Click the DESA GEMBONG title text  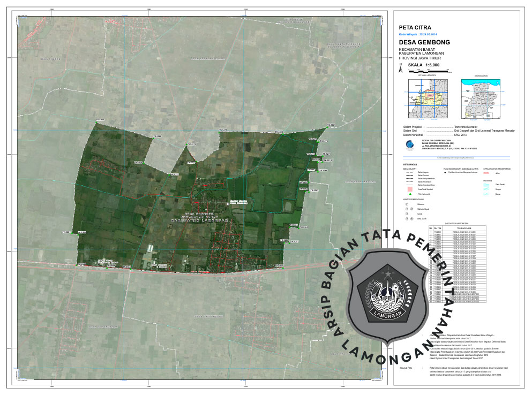pos(424,42)
